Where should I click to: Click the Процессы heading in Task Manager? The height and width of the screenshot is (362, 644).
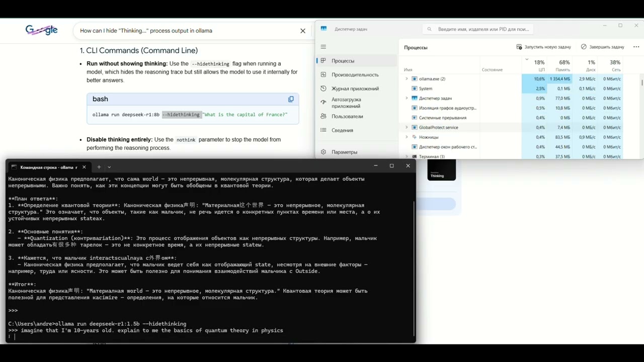[x=416, y=47]
